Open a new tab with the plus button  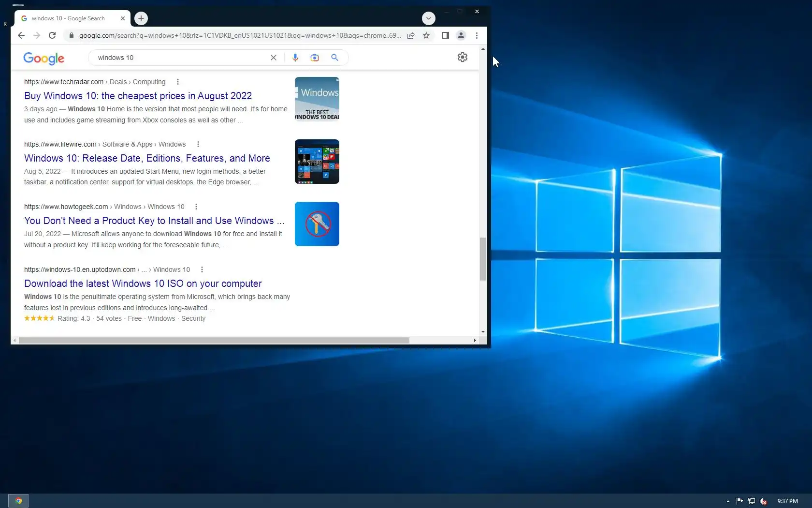(141, 18)
